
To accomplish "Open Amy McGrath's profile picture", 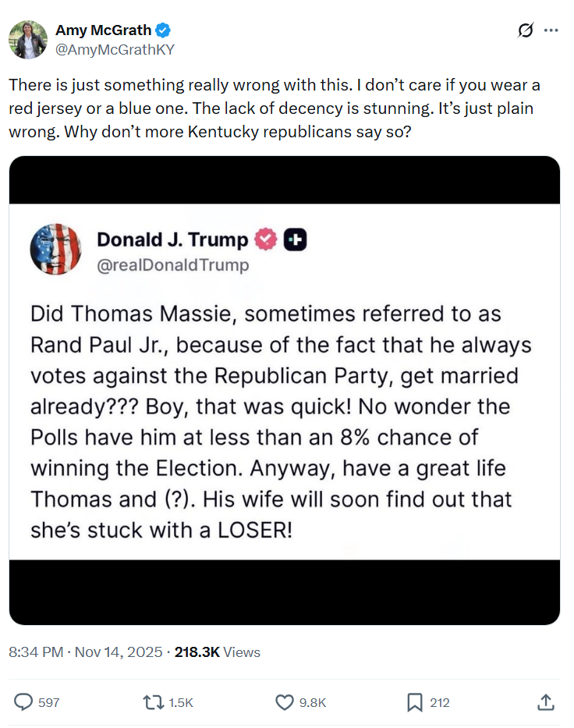I will (x=28, y=40).
